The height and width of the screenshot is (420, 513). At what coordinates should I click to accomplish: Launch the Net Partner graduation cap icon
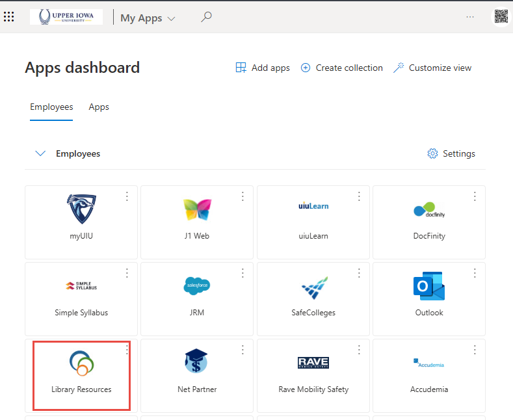click(x=196, y=361)
